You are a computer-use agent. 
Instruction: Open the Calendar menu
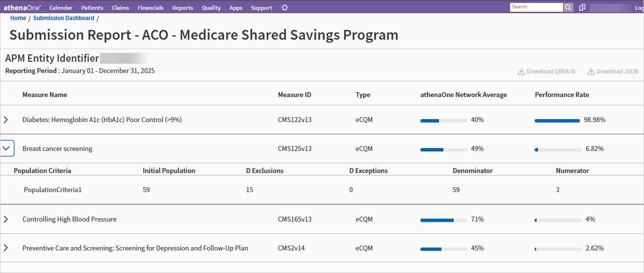[x=61, y=8]
